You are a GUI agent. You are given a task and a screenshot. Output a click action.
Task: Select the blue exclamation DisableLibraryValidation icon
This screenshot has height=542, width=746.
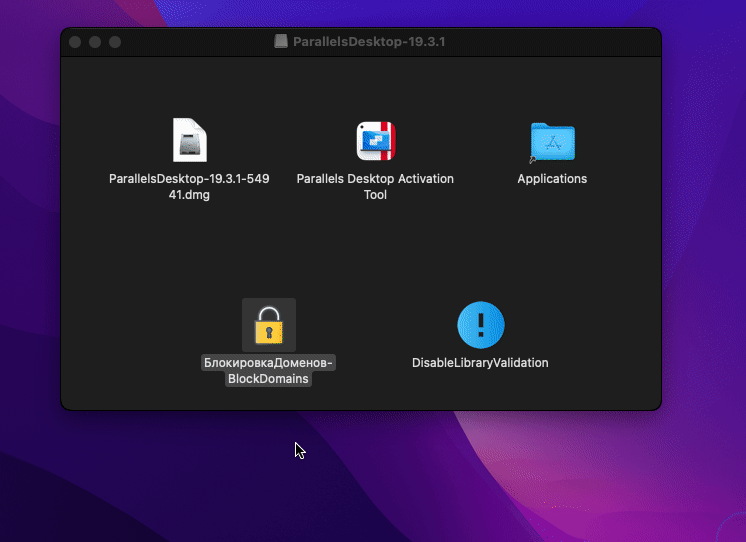(480, 325)
